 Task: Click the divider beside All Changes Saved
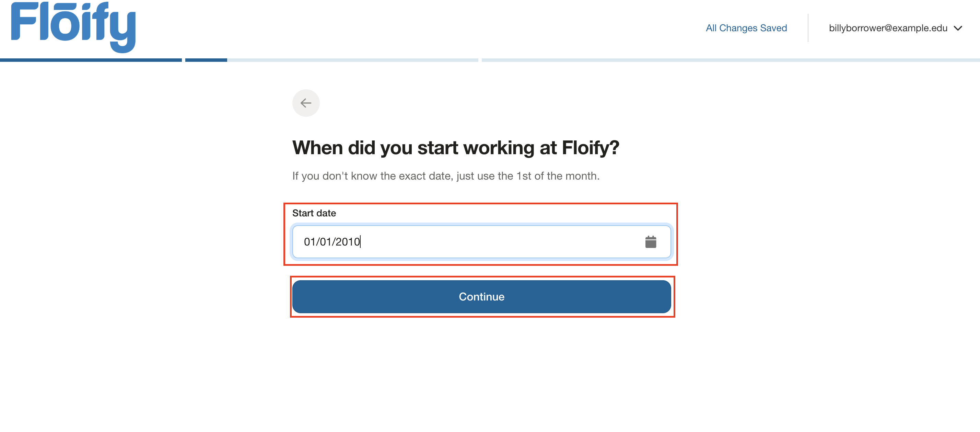click(x=808, y=28)
